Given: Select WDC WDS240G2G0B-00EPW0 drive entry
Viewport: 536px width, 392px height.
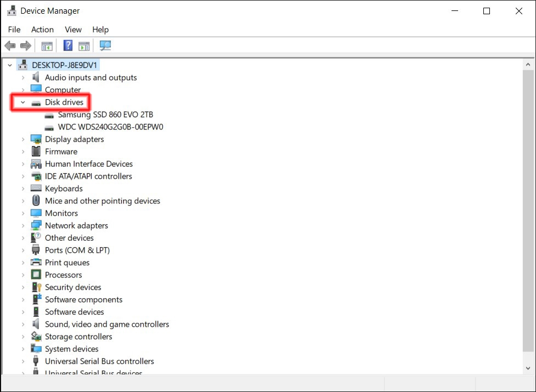Looking at the screenshot, I should [x=110, y=127].
